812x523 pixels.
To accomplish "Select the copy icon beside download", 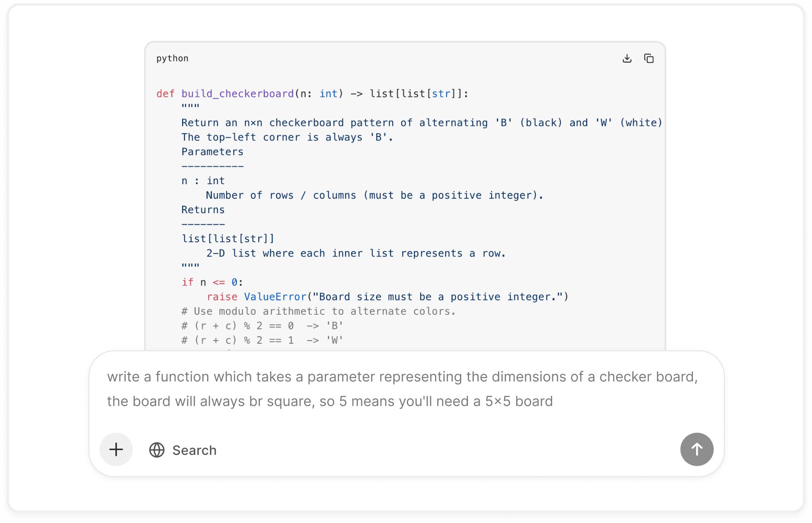I will (649, 58).
